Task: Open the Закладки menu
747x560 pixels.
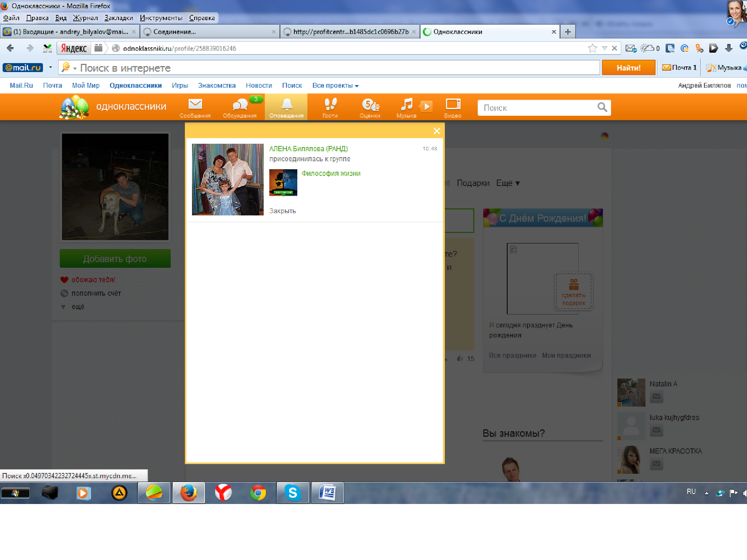Action: point(119,18)
